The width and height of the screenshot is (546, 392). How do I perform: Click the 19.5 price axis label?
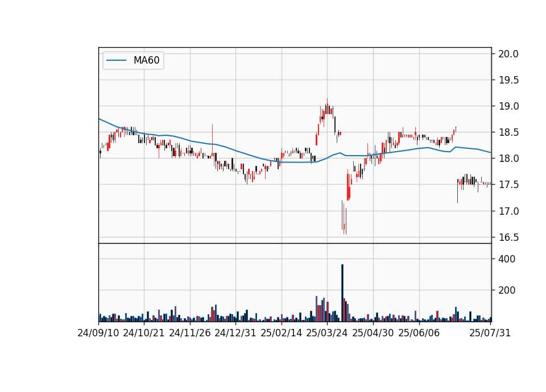508,80
